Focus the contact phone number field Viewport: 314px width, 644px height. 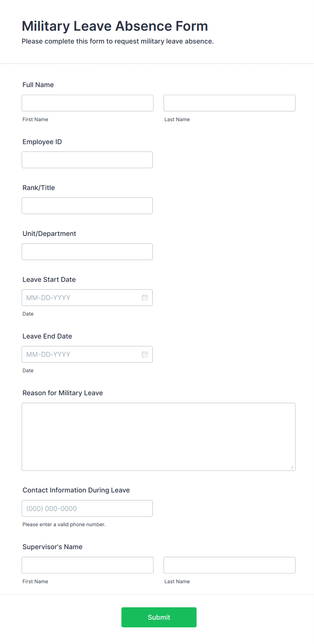point(87,508)
